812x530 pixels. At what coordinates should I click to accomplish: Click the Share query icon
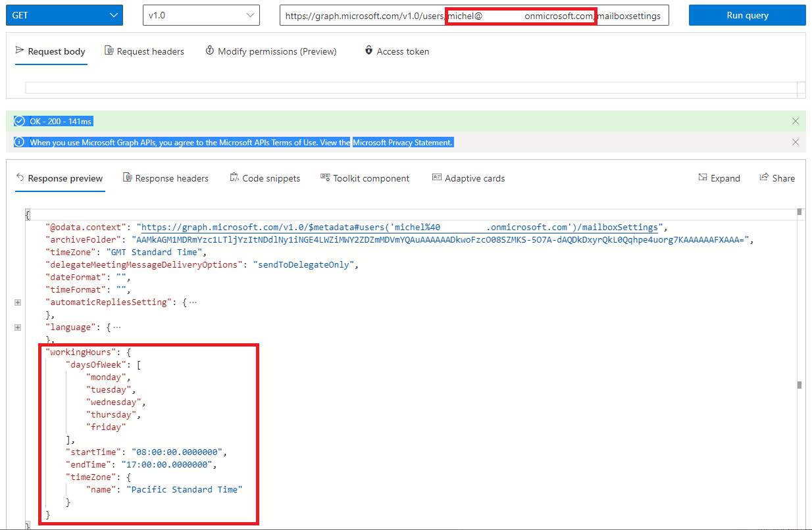click(x=763, y=178)
